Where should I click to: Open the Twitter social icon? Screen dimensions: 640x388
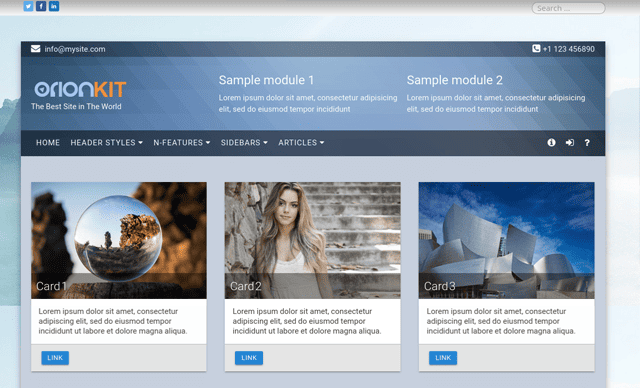28,6
